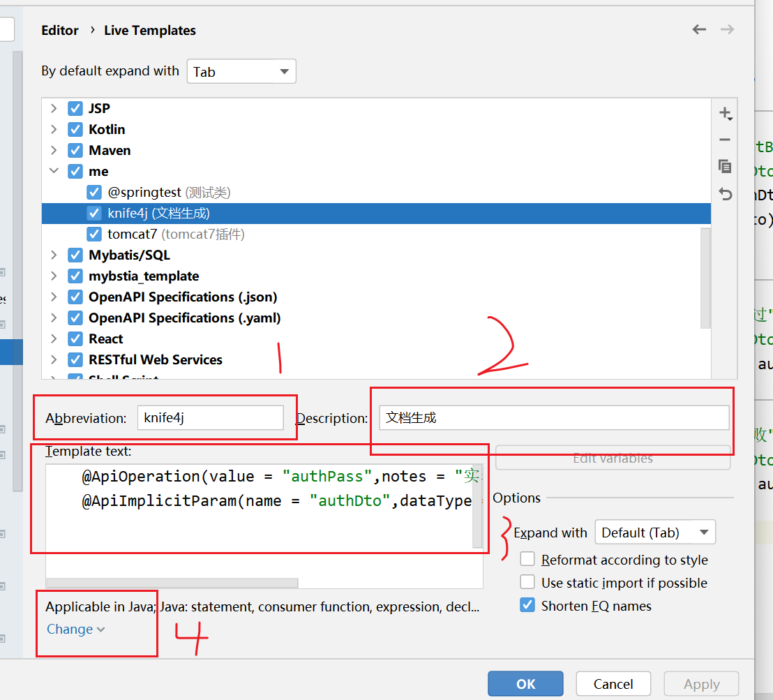Add a new live template with plus icon

point(725,114)
